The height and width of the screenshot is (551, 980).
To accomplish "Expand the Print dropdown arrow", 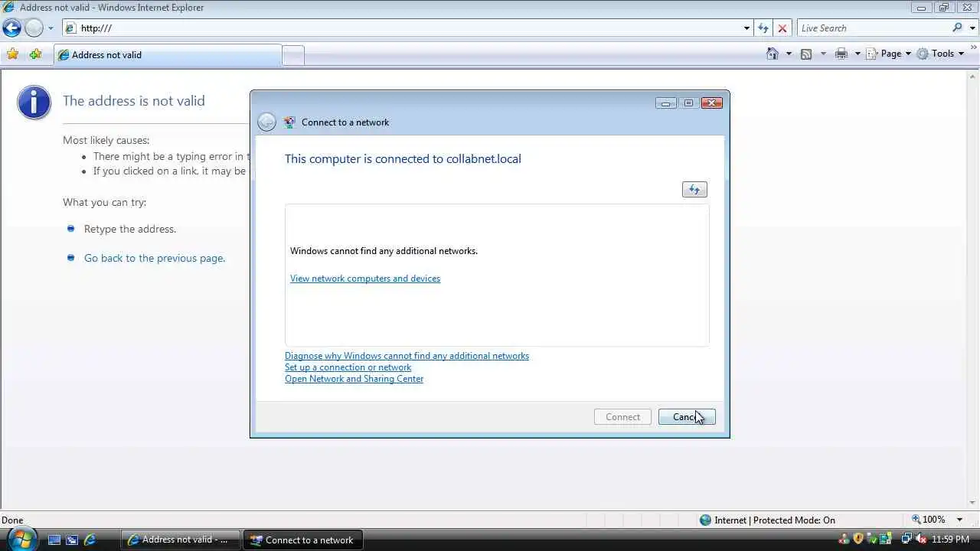I will [x=857, y=54].
